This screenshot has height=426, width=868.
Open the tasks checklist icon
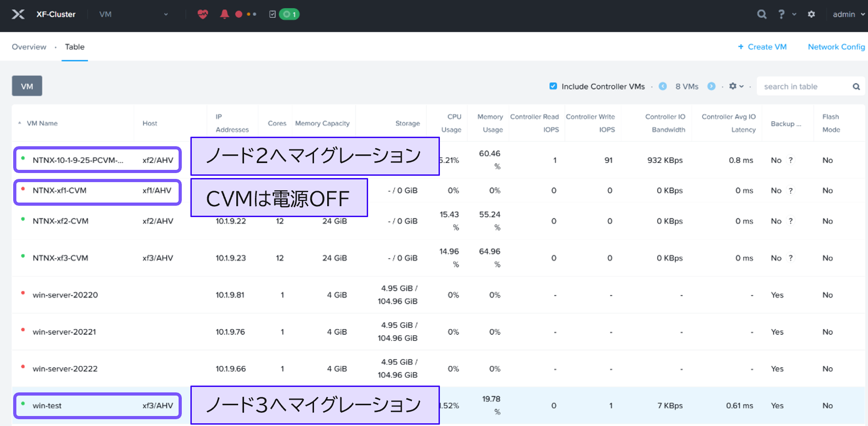click(272, 15)
